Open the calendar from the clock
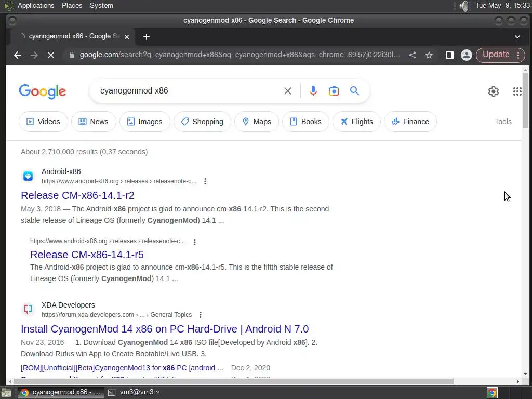The image size is (532, 399). pyautogui.click(x=502, y=5)
